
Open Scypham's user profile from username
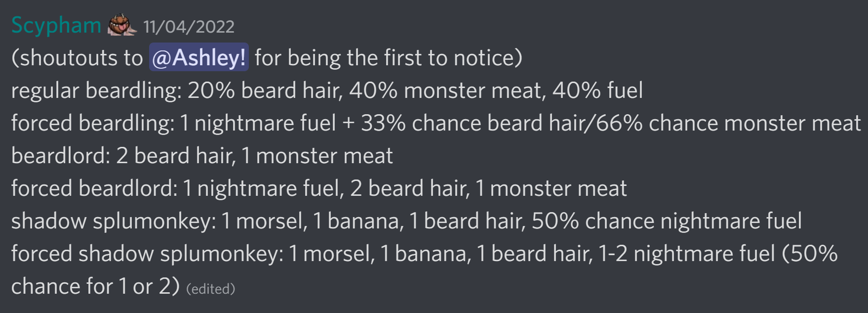click(56, 25)
